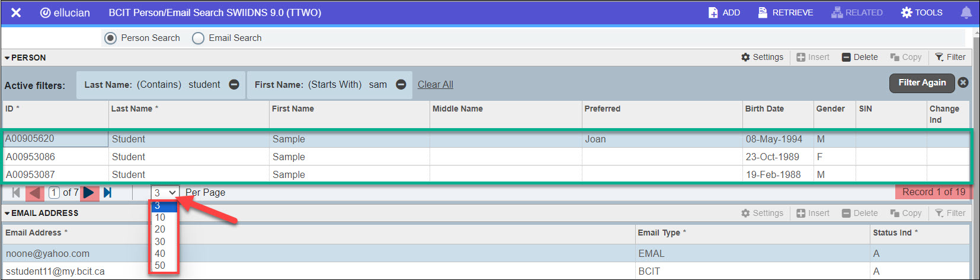
Task: Click Copy in the Person section
Action: [x=906, y=57]
